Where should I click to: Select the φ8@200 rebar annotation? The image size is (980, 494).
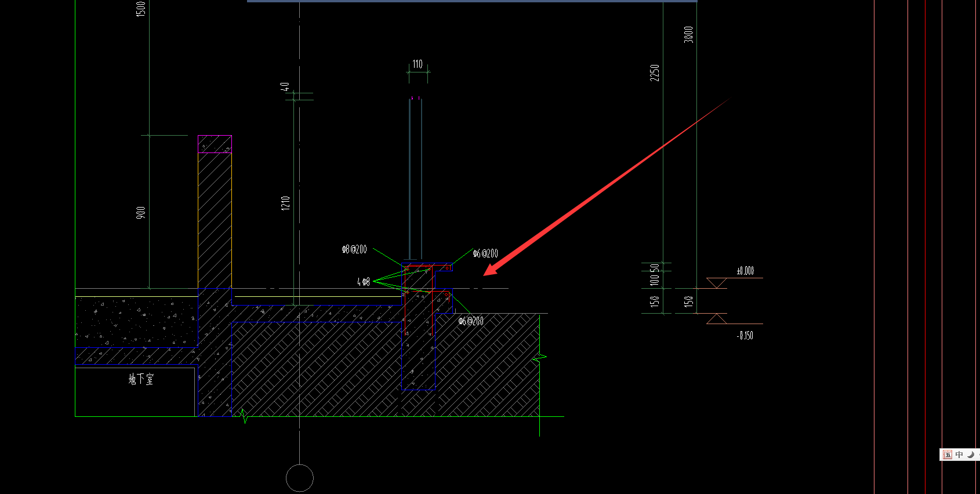(x=354, y=249)
